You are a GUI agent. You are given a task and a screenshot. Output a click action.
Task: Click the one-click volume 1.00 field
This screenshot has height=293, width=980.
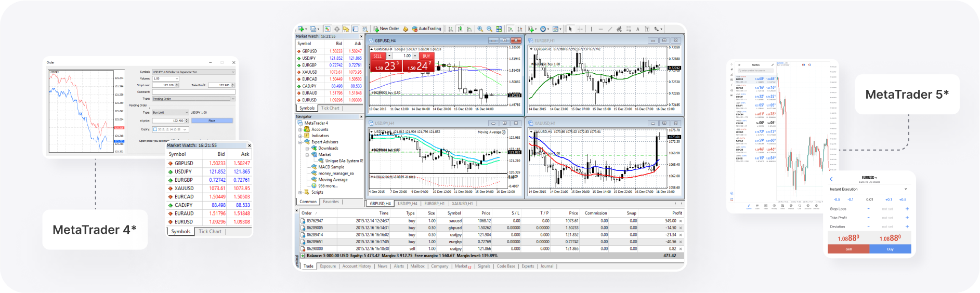[403, 56]
